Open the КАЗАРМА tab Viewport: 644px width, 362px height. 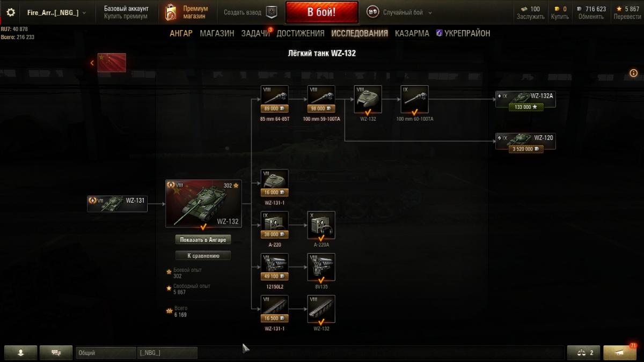[412, 33]
